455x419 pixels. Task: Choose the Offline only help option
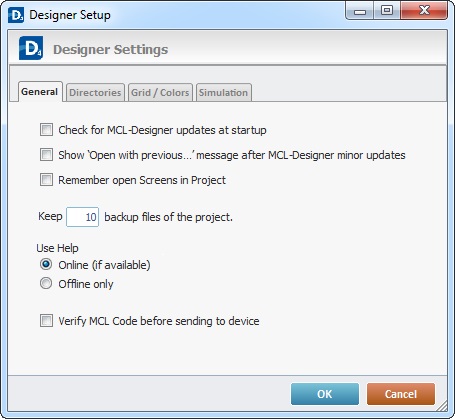click(x=46, y=283)
